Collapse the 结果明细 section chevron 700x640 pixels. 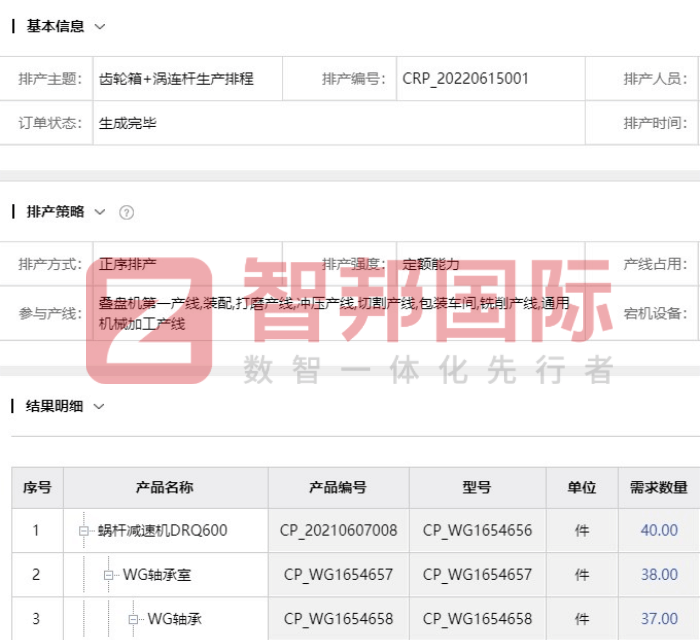click(x=98, y=406)
